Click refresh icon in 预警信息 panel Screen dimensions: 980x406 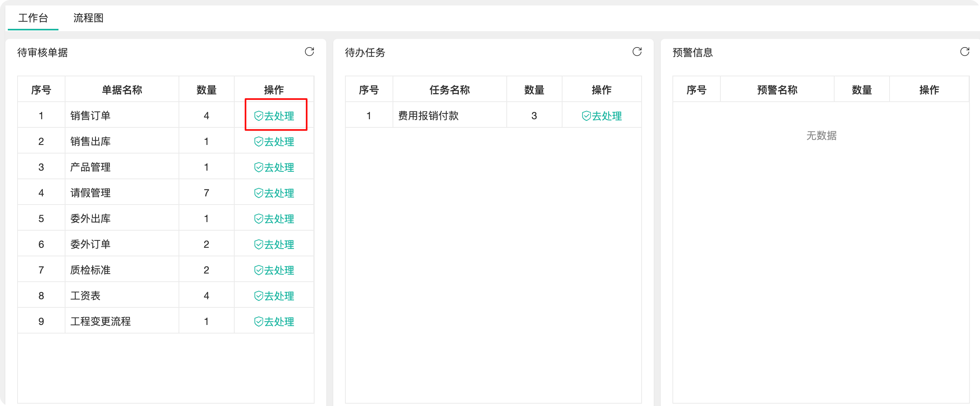point(964,52)
